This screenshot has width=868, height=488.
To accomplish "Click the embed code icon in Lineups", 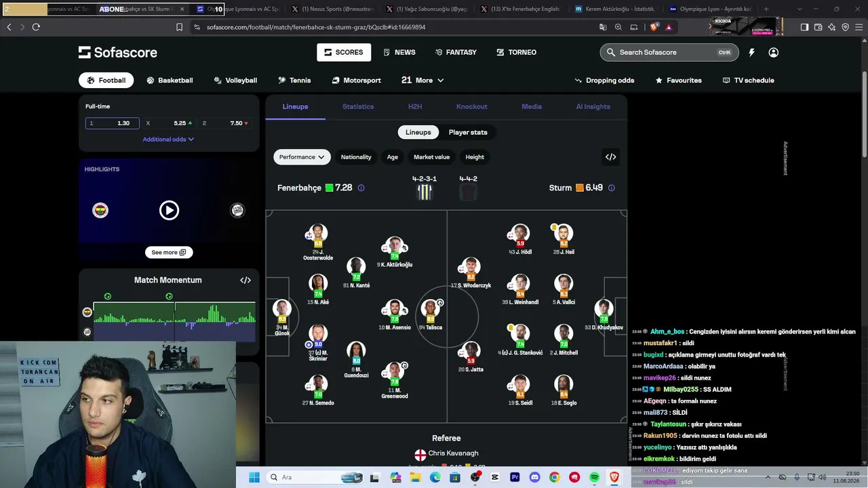I will pyautogui.click(x=611, y=157).
